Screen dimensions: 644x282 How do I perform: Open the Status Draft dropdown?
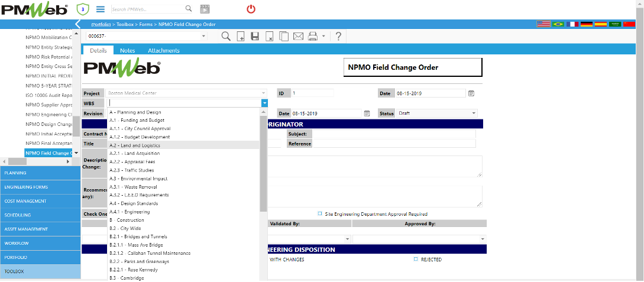point(474,114)
